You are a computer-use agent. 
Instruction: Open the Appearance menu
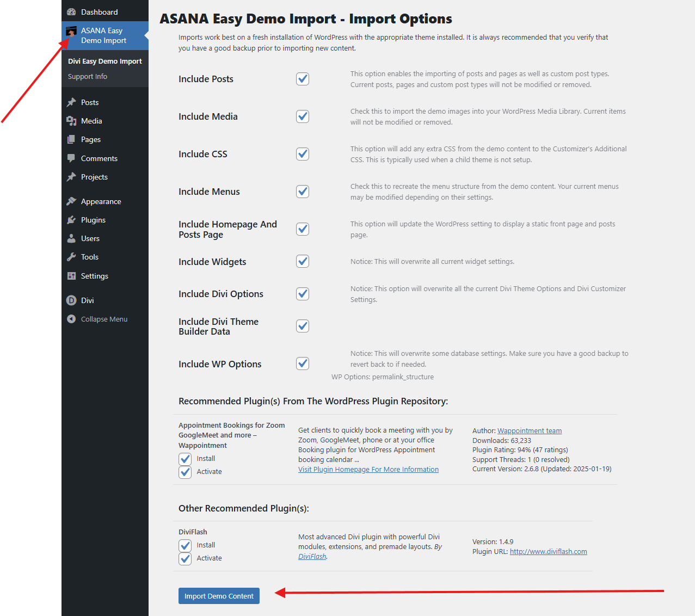[x=105, y=201]
